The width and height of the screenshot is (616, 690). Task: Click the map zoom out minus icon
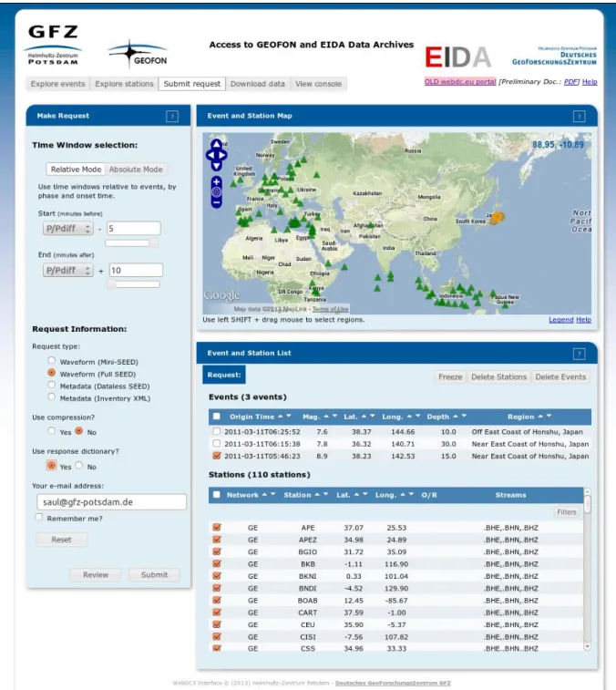pos(217,203)
